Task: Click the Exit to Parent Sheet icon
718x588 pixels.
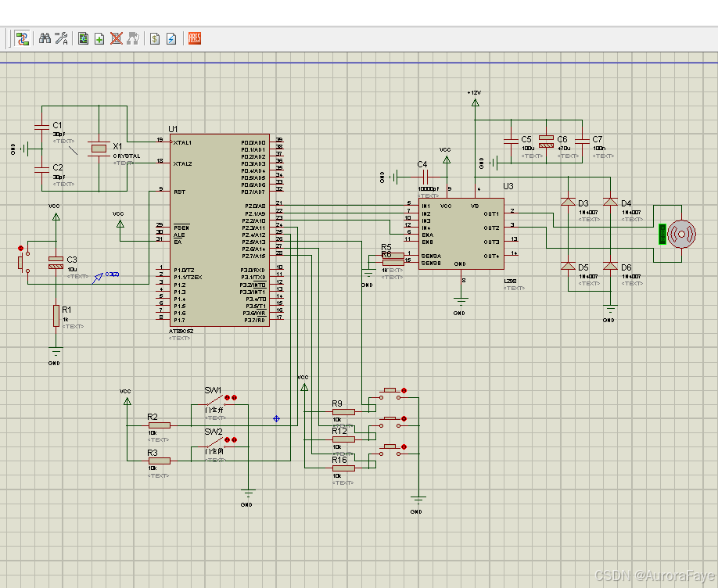Action: tap(133, 38)
